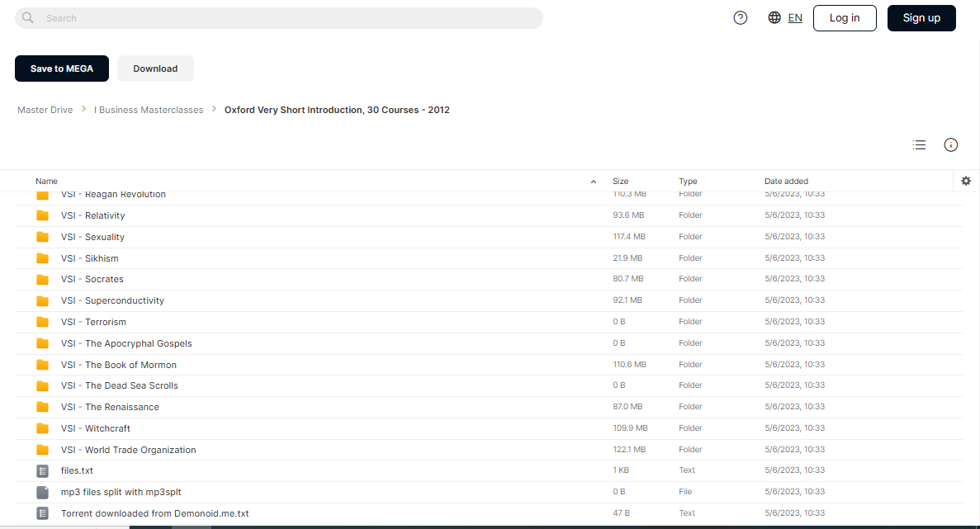Click the 21.9 MB size value
Screen dimensions: 980x529
(627, 257)
